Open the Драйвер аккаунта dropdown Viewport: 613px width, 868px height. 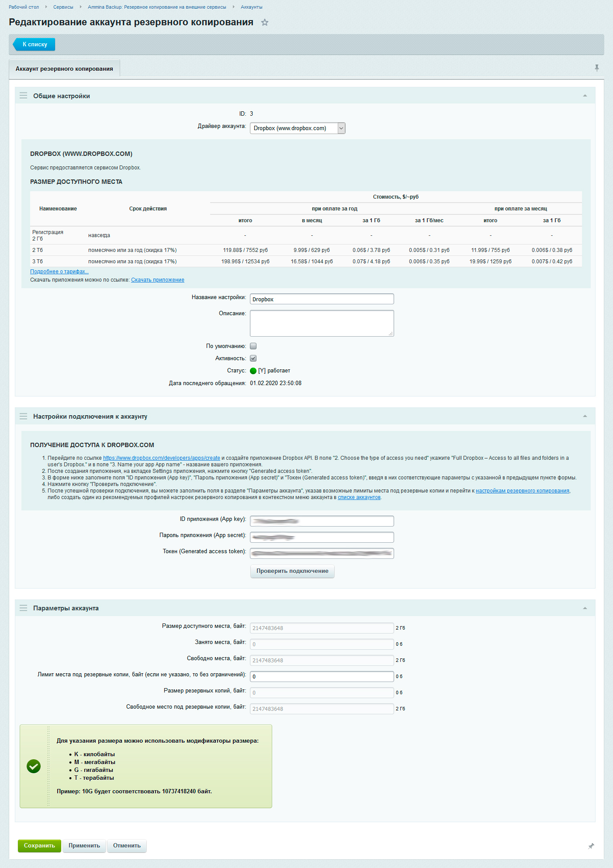click(x=297, y=128)
